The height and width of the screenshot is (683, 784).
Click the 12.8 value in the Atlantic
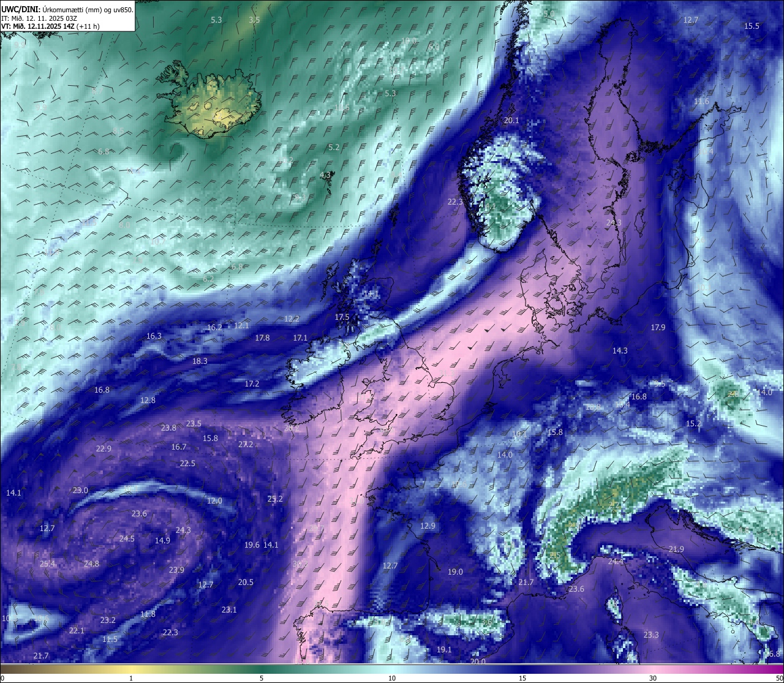(x=148, y=400)
